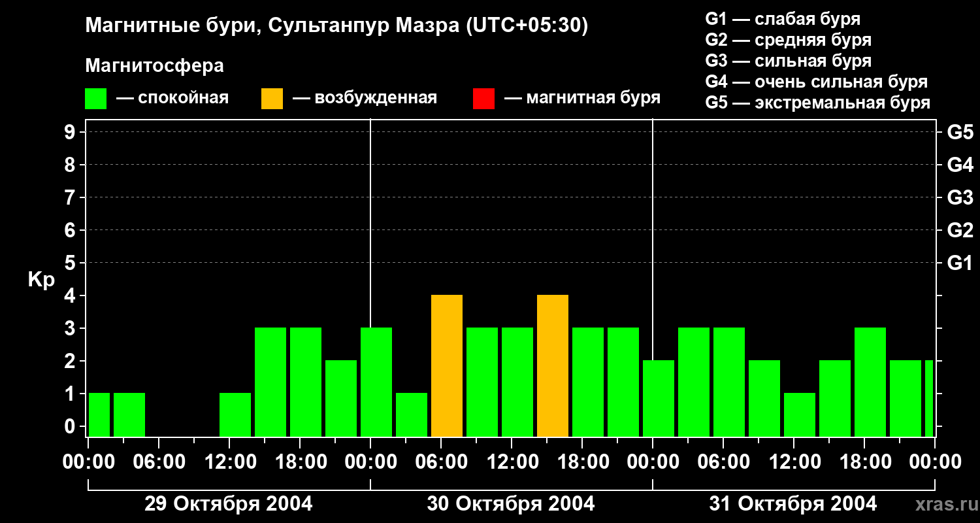Click the '— возбужденная' legend label
The height and width of the screenshot is (523, 980).
(x=365, y=98)
